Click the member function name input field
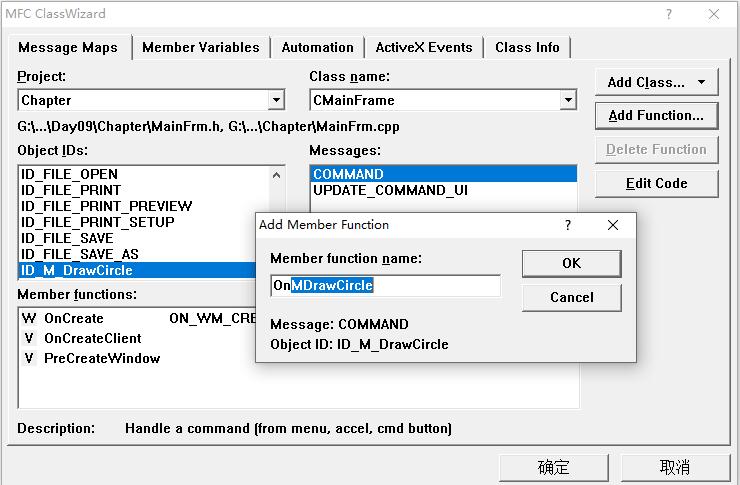The height and width of the screenshot is (485, 740). click(x=386, y=285)
